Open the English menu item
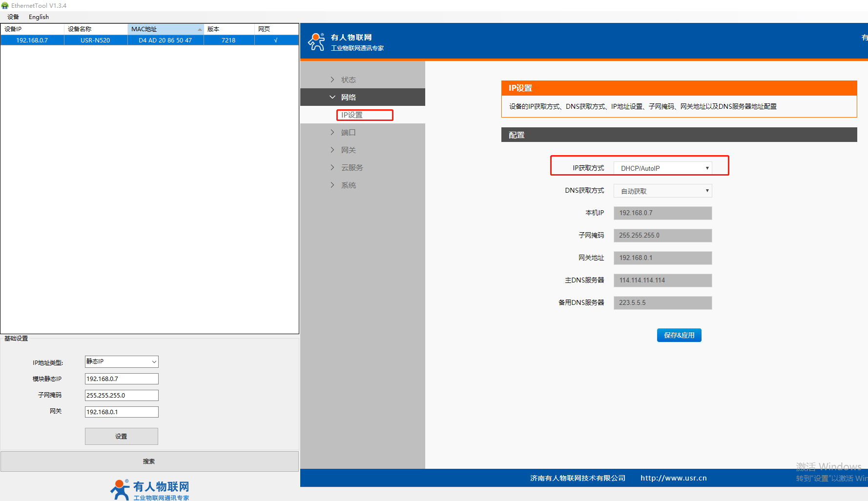 pos(39,17)
